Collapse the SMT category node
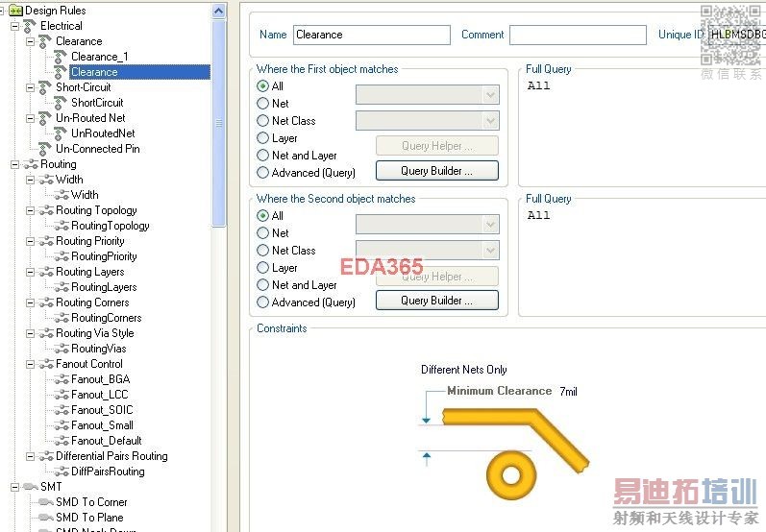This screenshot has height=532, width=766. (15, 487)
